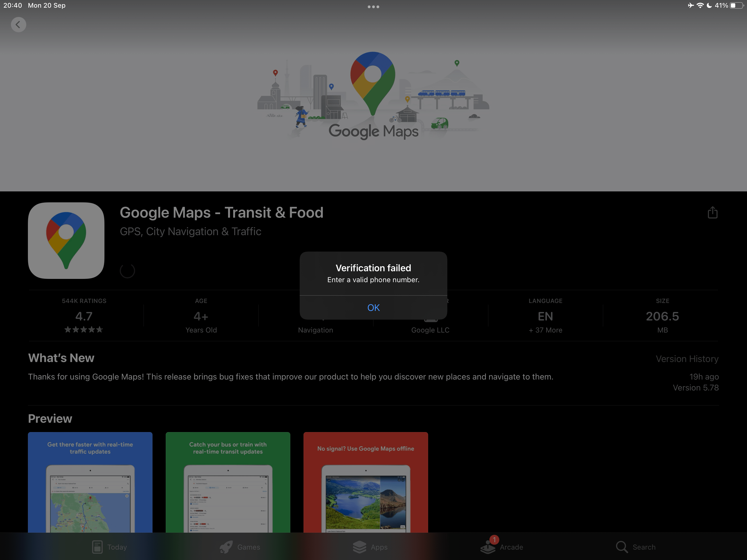Tap the three-dot multitasking indicator

[x=373, y=7]
